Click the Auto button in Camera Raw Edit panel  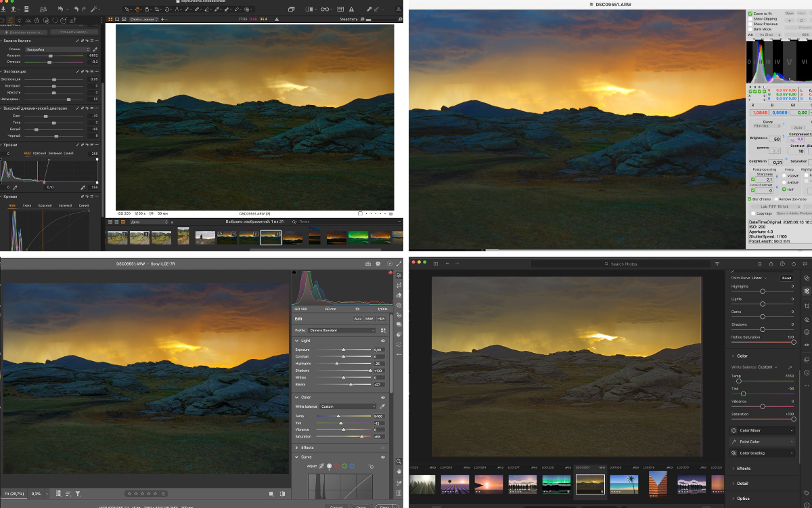[x=357, y=318]
